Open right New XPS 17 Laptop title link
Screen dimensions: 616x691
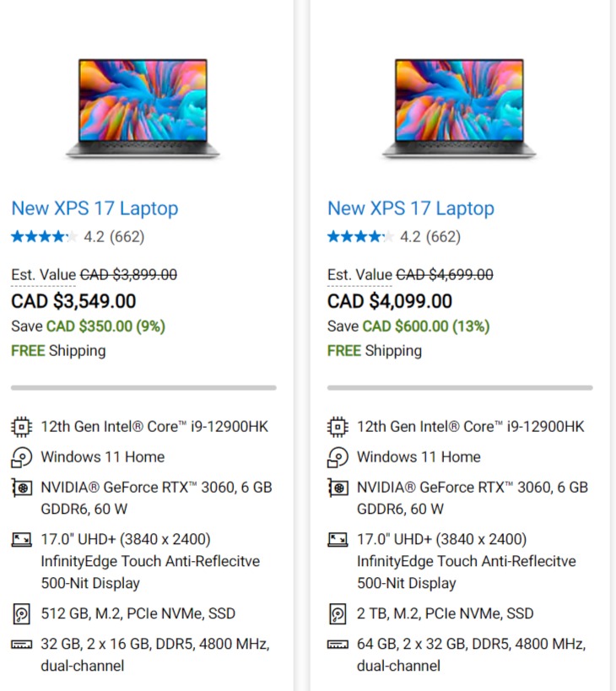click(411, 208)
